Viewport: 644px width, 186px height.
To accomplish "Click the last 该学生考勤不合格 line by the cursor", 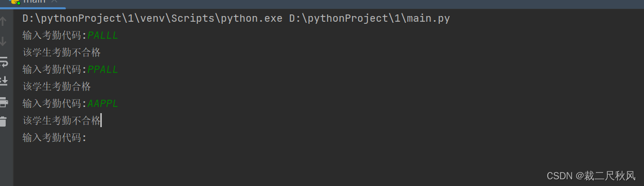I will tap(62, 120).
